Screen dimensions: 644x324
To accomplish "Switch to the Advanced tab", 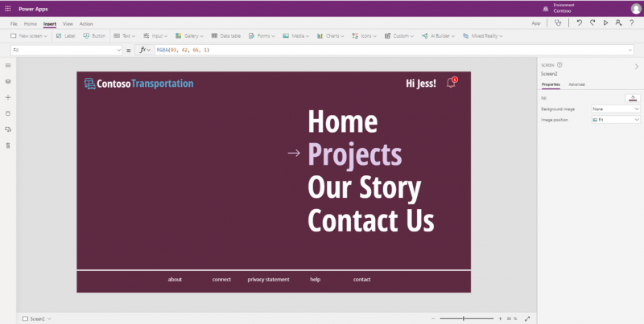I will (576, 84).
